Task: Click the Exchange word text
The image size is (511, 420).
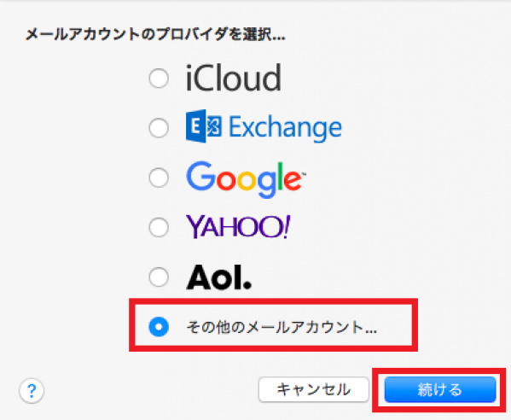Action: coord(285,128)
